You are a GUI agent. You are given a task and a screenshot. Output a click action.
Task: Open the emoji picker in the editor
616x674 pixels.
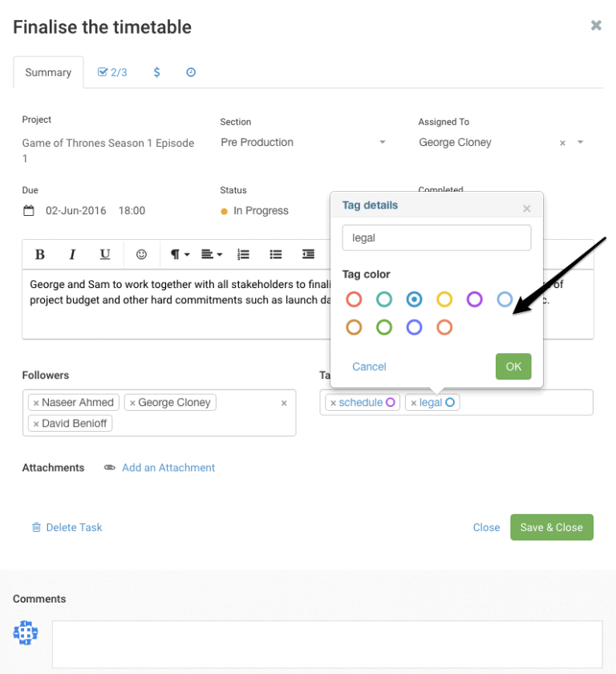coord(141,254)
